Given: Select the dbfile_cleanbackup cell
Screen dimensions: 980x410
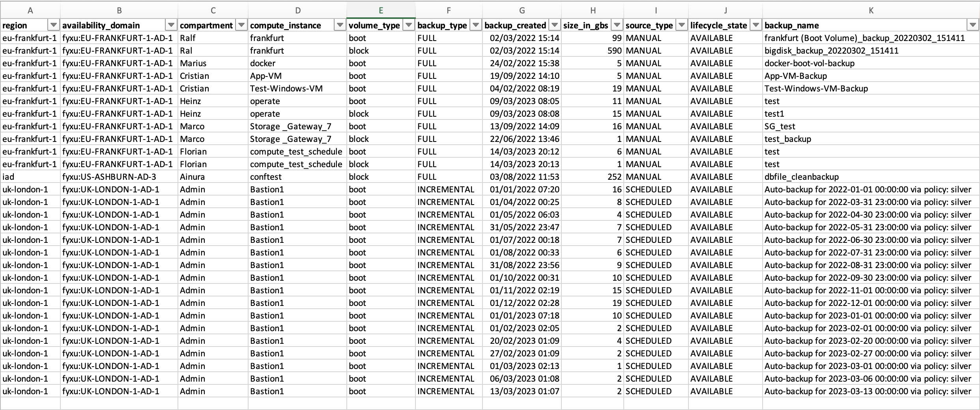Looking at the screenshot, I should coord(801,177).
